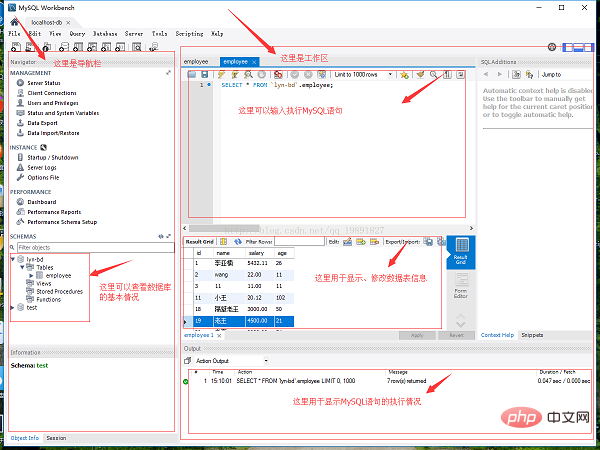This screenshot has width=600, height=450.
Task: Switch to the Form Editor side icon
Action: coord(461,290)
